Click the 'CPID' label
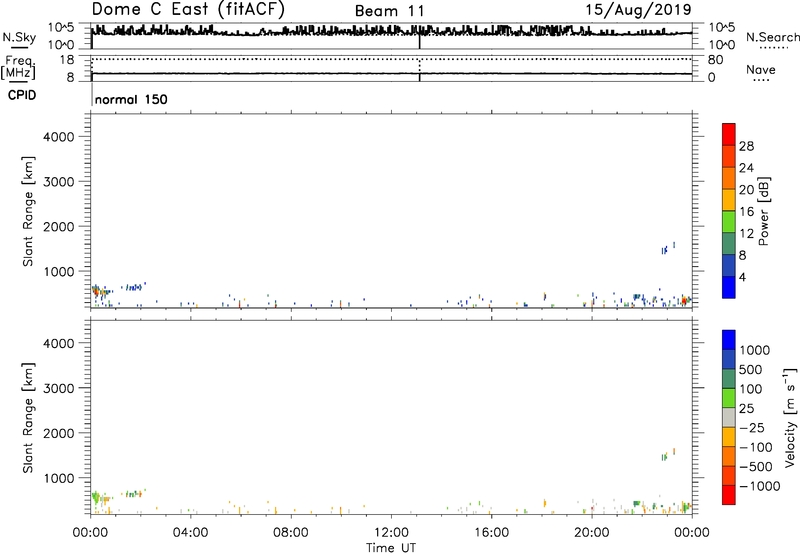Viewport: 800px width, 554px height. (x=22, y=95)
